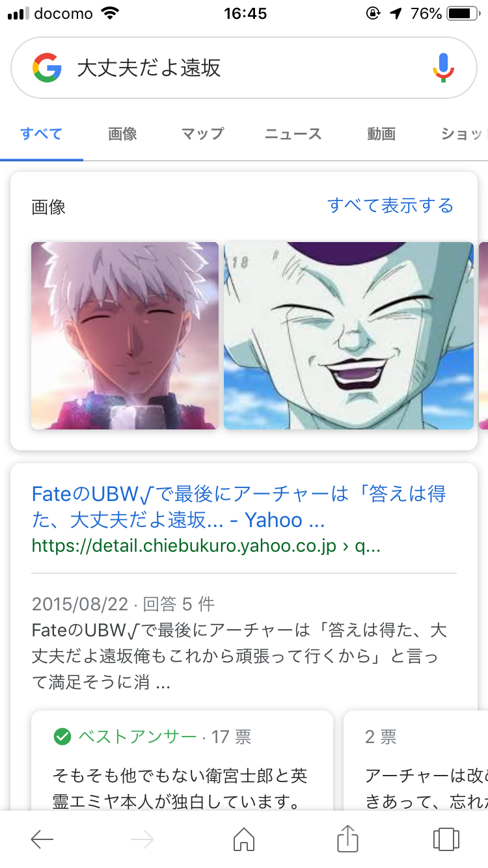
Task: Tap the forward arrow in bottom bar
Action: [142, 839]
